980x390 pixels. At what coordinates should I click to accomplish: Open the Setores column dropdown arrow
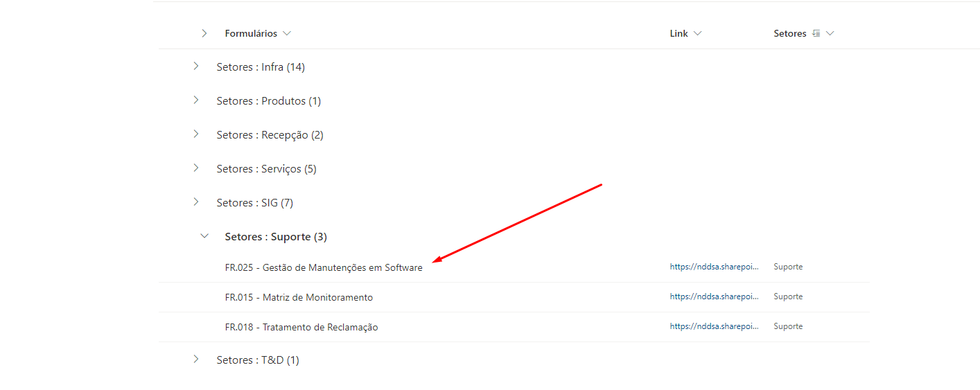tap(830, 33)
